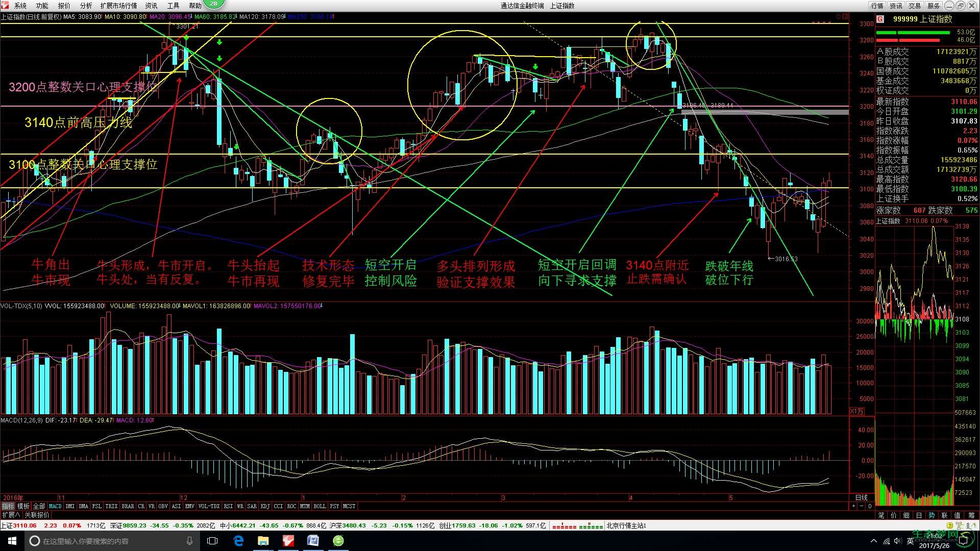The height and width of the screenshot is (551, 980).
Task: Select the 细 tab in side panel
Action: pos(907,515)
